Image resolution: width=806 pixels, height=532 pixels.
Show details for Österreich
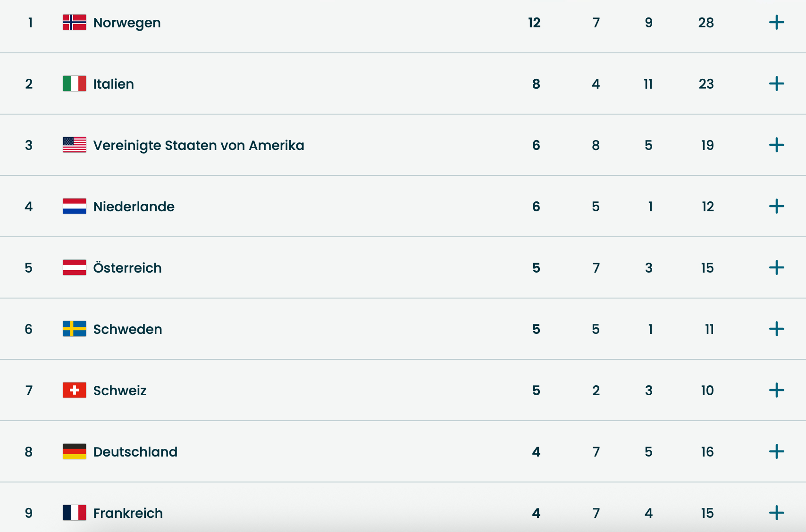tap(776, 268)
